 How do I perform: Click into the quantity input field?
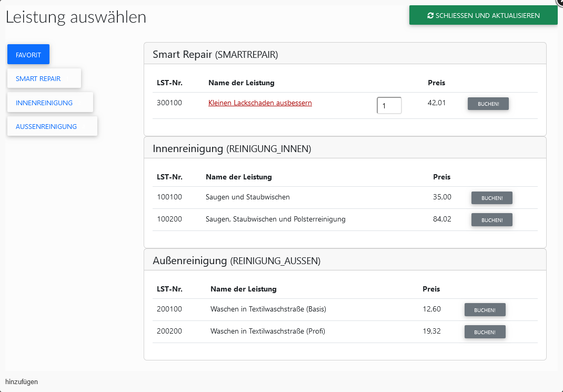389,105
